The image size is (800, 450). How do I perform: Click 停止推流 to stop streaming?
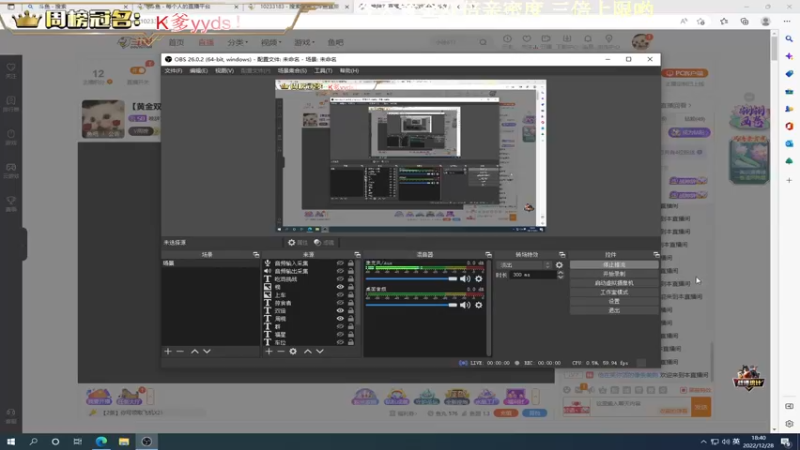614,265
